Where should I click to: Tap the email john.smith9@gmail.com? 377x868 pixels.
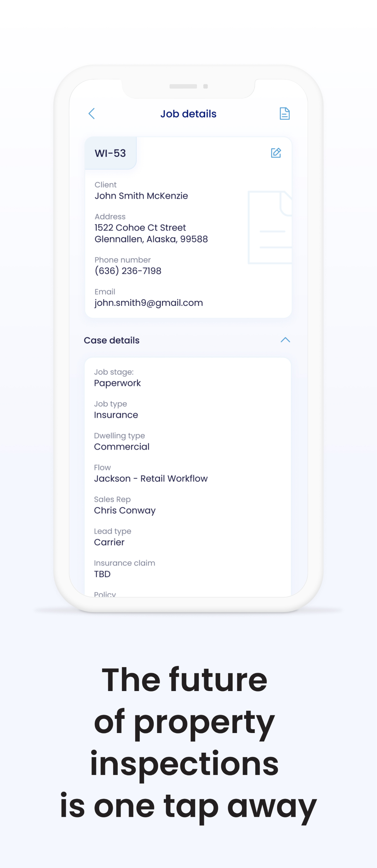148,303
